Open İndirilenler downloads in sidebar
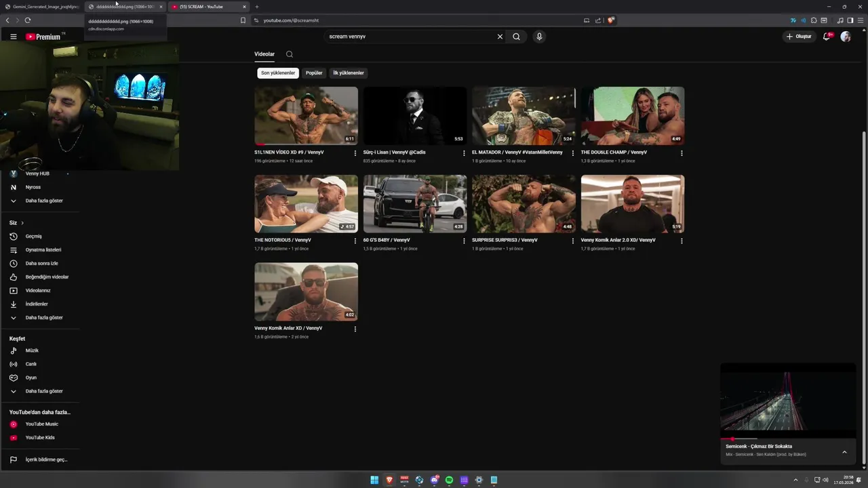Image resolution: width=868 pixels, height=488 pixels. 39,304
